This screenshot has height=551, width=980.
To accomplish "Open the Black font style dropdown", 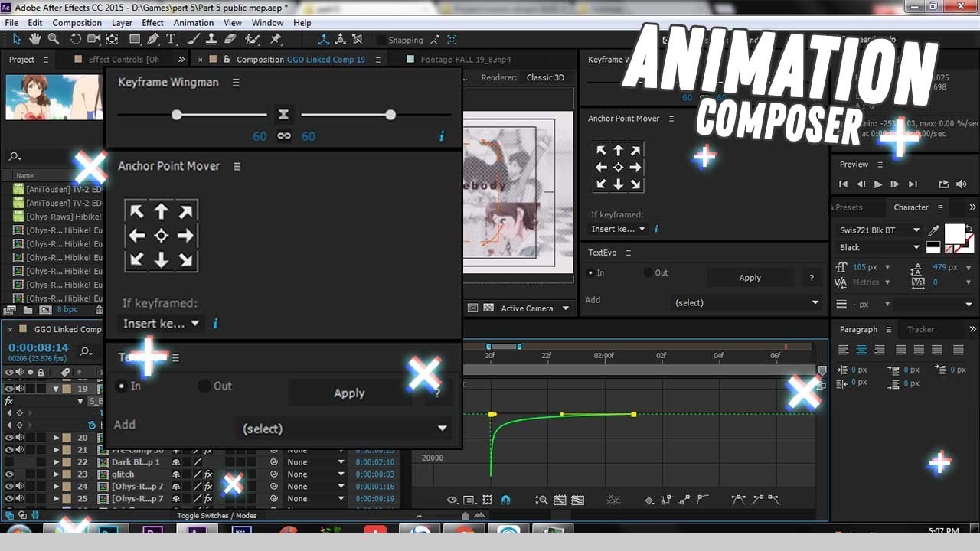I will coord(880,247).
